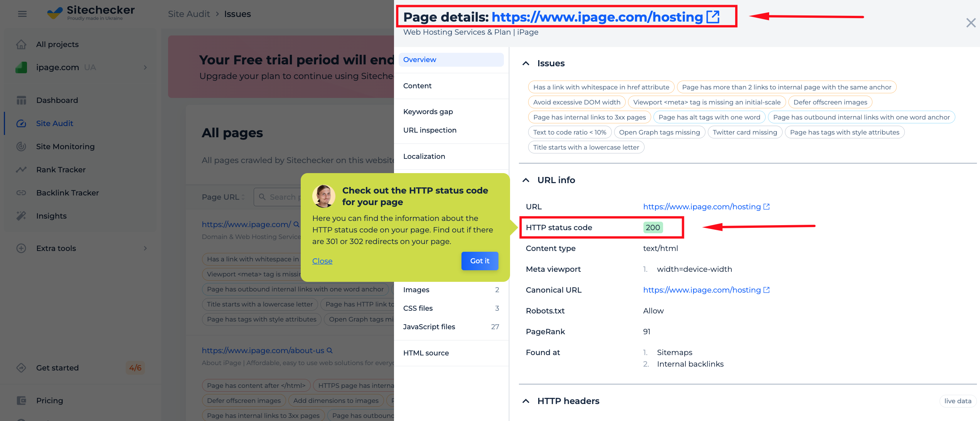The width and height of the screenshot is (980, 421).
Task: Click 'Open Graph tags missing' tag in panel
Action: pyautogui.click(x=659, y=132)
